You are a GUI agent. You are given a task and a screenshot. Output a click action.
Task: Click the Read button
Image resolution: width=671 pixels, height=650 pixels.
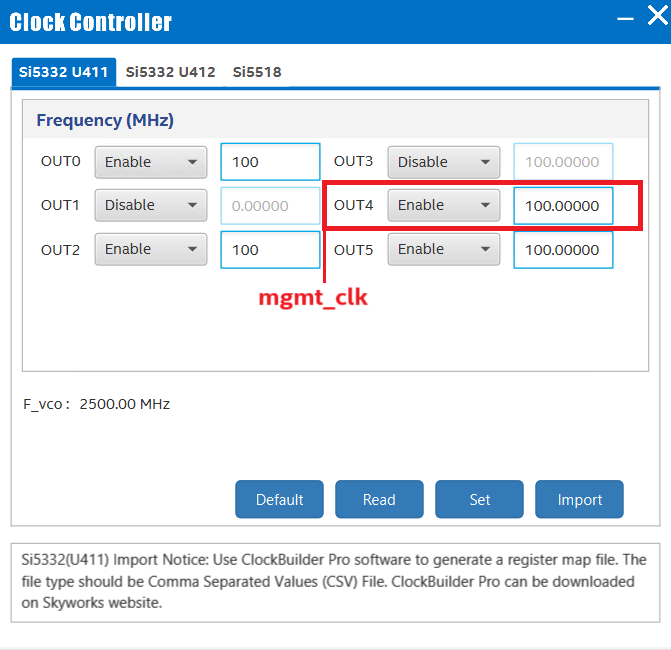(x=379, y=499)
